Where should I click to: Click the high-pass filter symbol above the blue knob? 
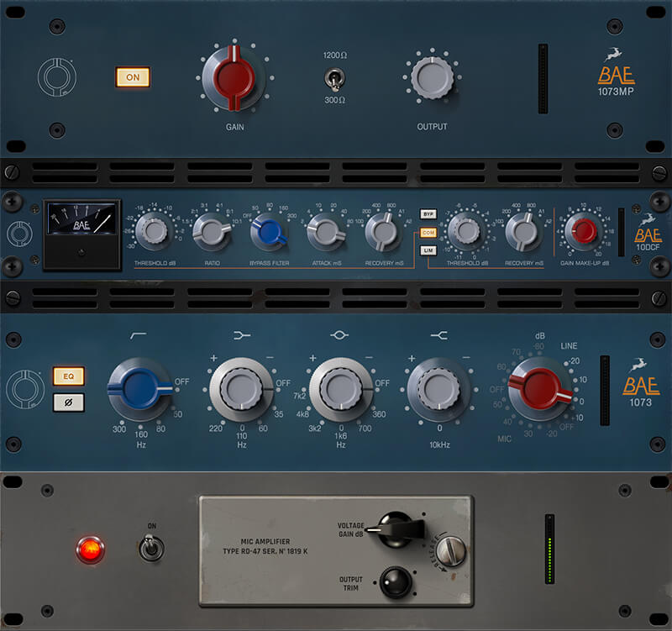click(138, 335)
